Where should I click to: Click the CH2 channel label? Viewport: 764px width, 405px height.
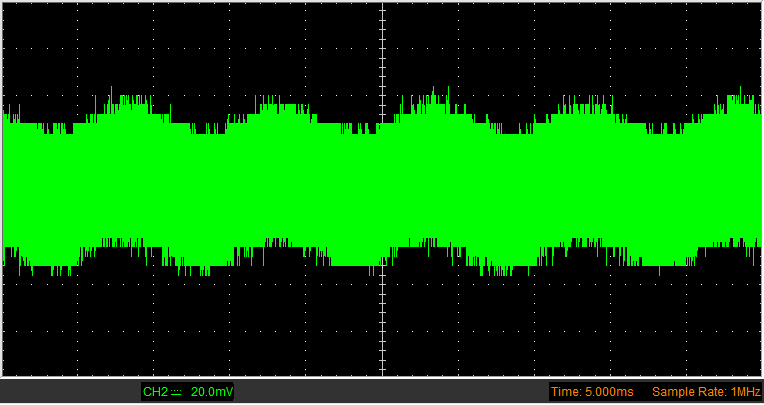tap(155, 391)
